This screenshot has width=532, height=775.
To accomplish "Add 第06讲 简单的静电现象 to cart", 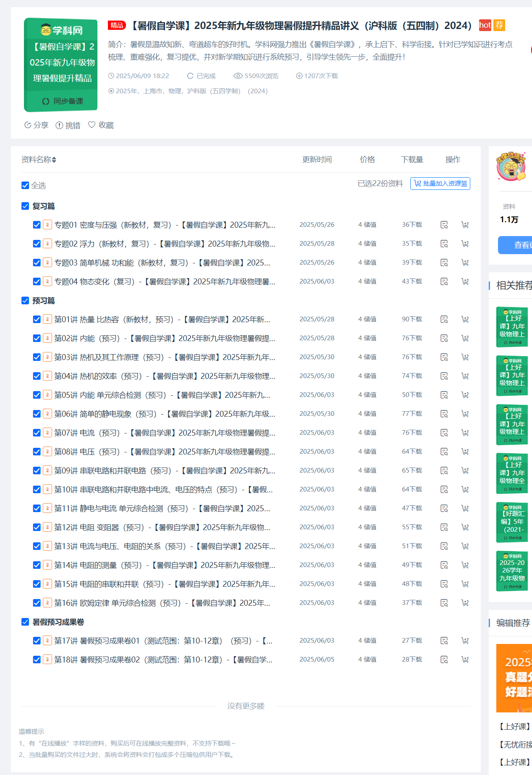I will 465,414.
